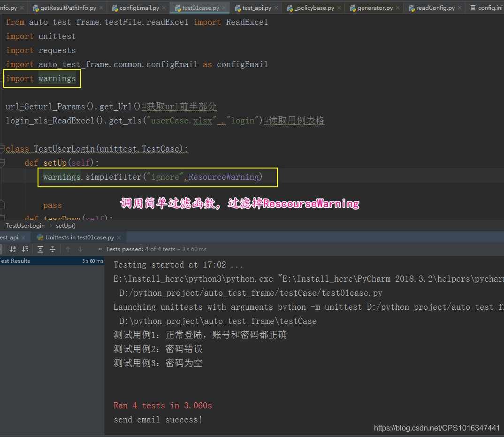
Task: Click the expand all icon in Test Results panel
Action: coord(41,249)
